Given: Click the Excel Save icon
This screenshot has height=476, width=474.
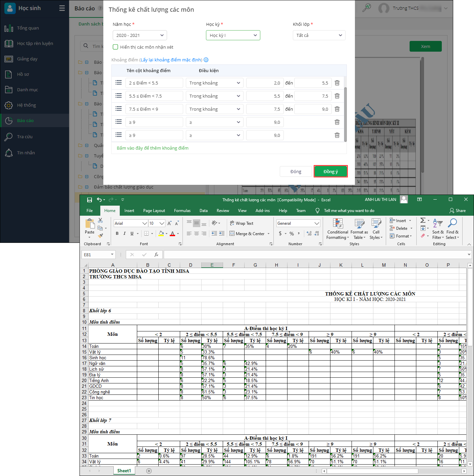Looking at the screenshot, I should 90,200.
